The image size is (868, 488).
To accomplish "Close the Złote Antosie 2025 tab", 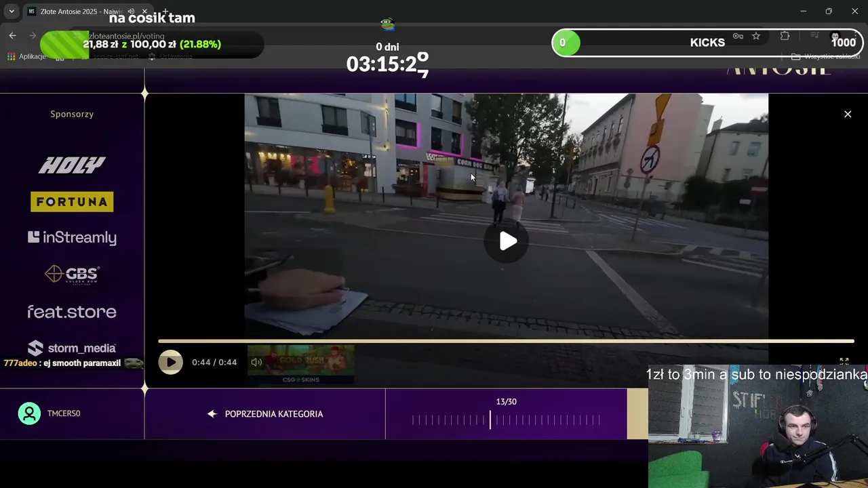I will (x=144, y=12).
